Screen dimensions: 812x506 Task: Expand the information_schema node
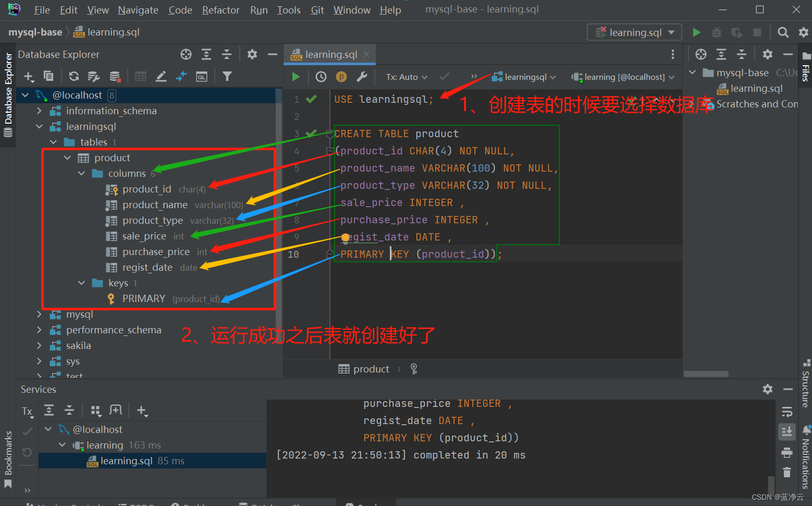(39, 111)
